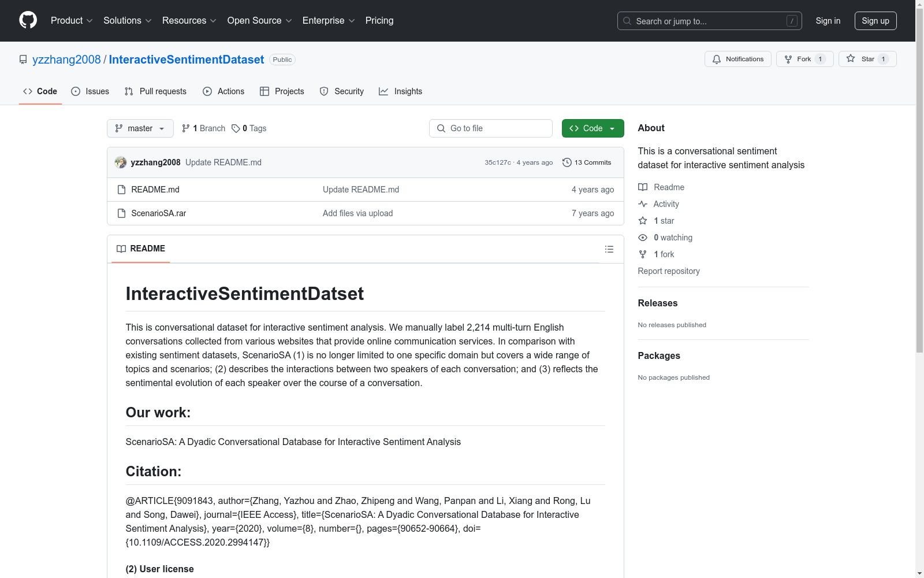Click the Sign in link
Screen dimensions: 924x578
coord(828,21)
